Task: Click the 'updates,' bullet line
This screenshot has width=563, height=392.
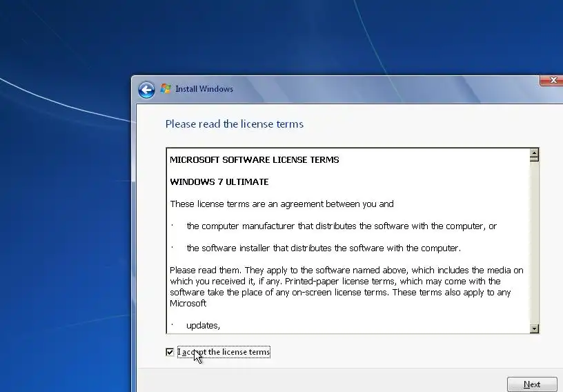Action: 203,326
